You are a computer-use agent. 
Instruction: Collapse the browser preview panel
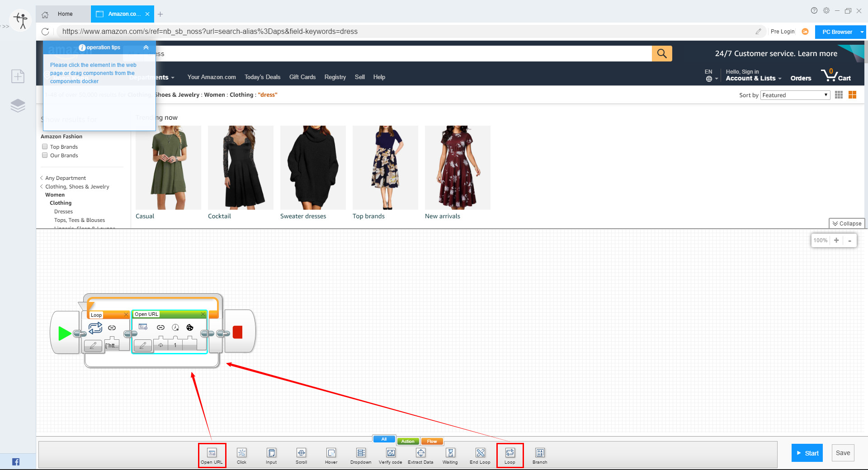(847, 223)
